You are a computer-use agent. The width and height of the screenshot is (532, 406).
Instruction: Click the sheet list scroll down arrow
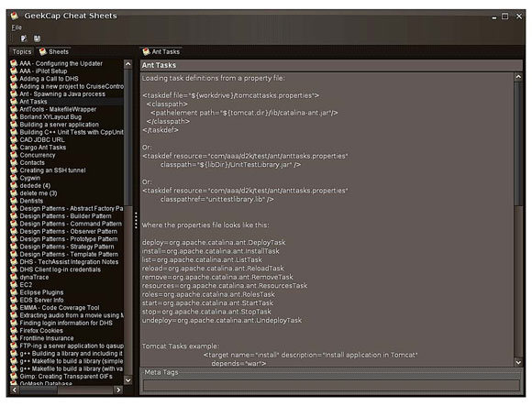click(127, 380)
